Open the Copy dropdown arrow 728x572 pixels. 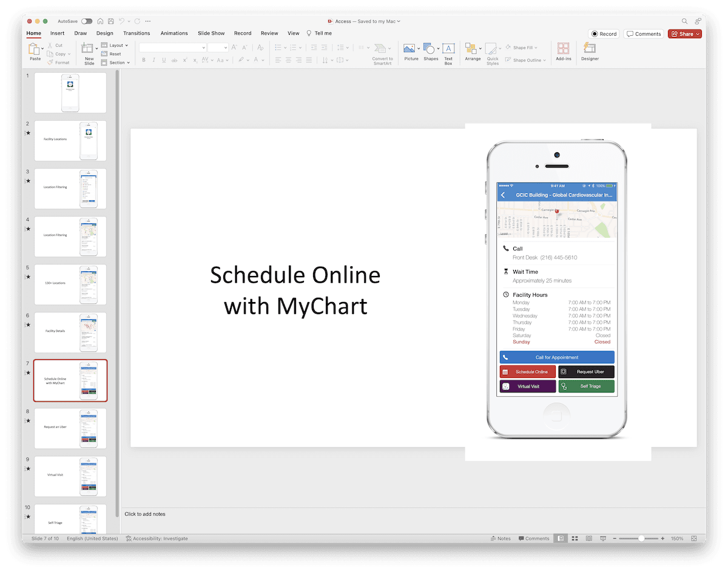(x=70, y=54)
